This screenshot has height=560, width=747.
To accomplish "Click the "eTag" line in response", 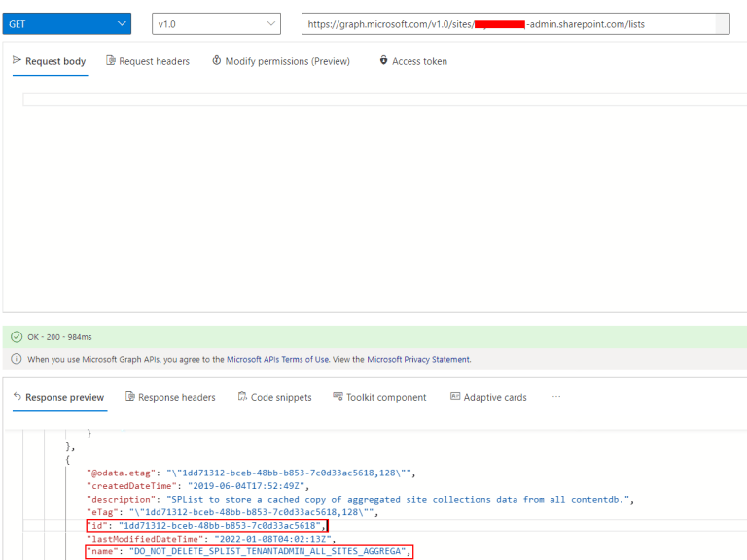I will point(232,512).
